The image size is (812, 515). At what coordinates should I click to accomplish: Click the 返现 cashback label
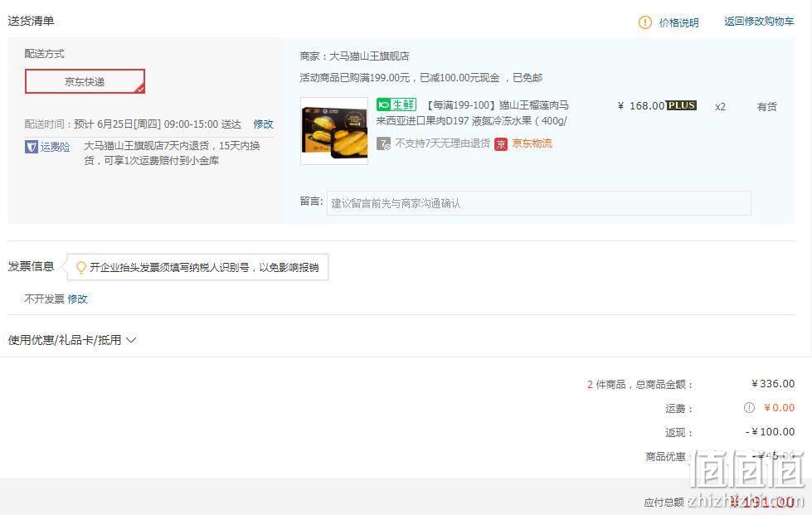[x=678, y=432]
